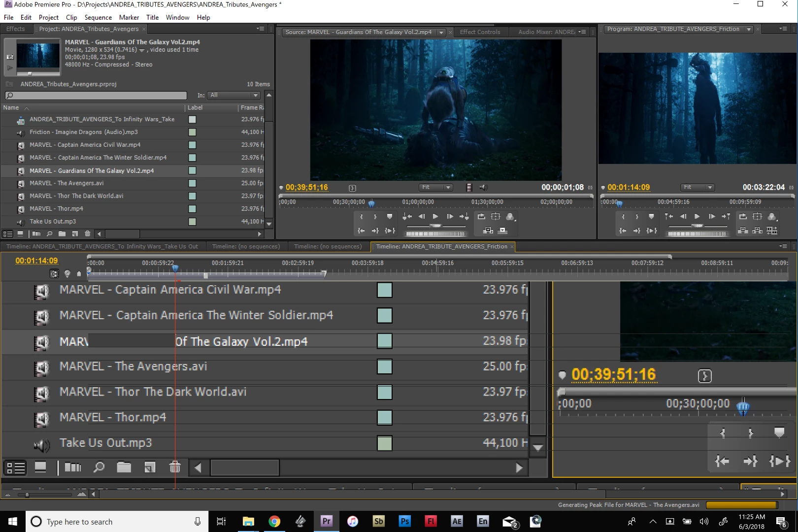Open Output settings in Program monitor

coord(772,216)
